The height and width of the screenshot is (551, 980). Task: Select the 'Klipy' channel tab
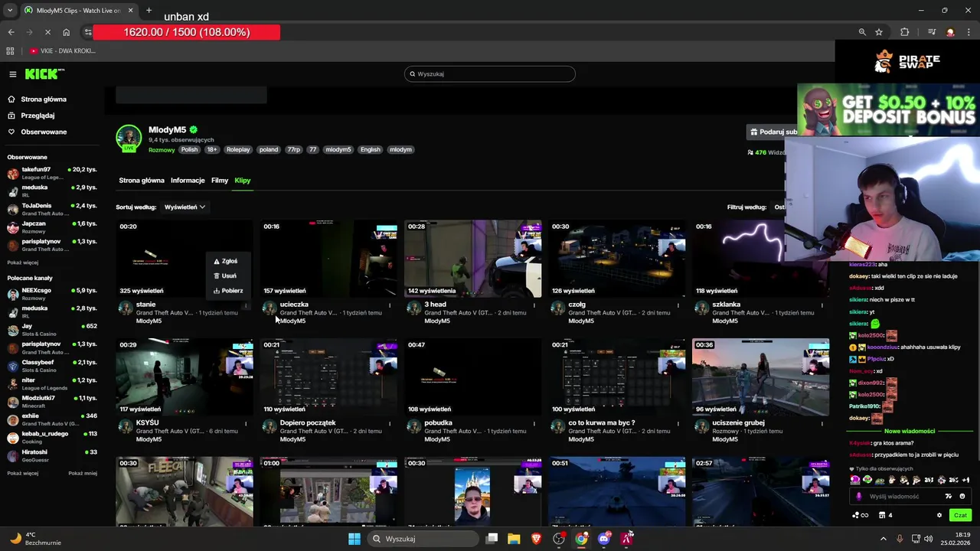[x=243, y=181]
